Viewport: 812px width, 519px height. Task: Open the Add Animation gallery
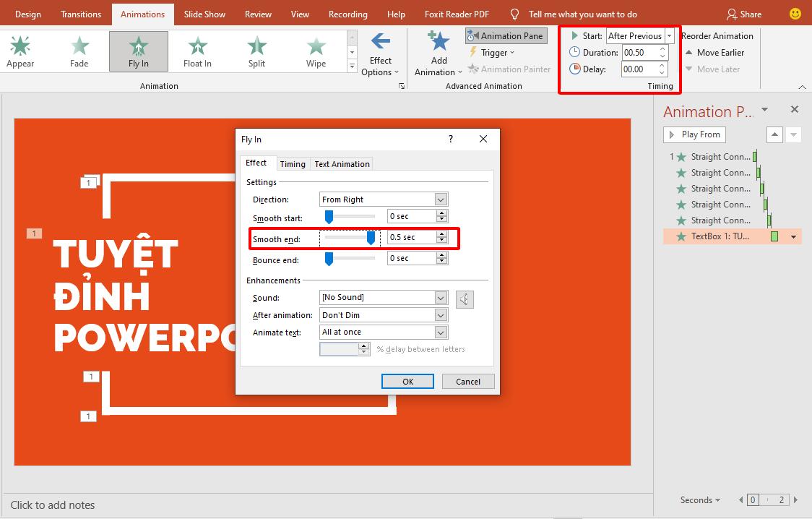point(437,51)
